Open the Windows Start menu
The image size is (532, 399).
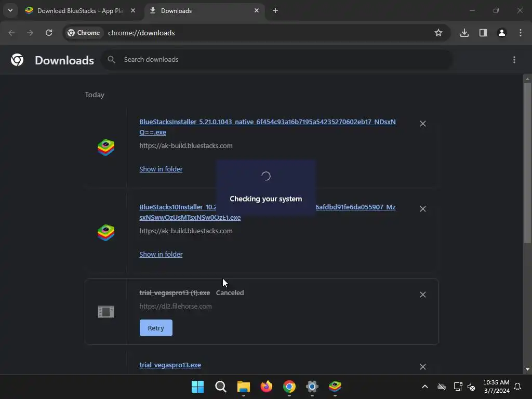(x=198, y=387)
